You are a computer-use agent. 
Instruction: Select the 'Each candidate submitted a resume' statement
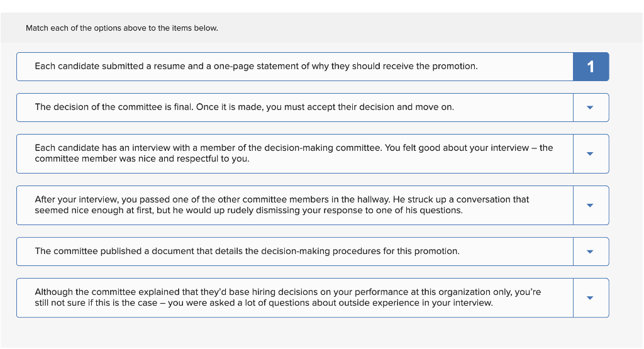point(256,66)
